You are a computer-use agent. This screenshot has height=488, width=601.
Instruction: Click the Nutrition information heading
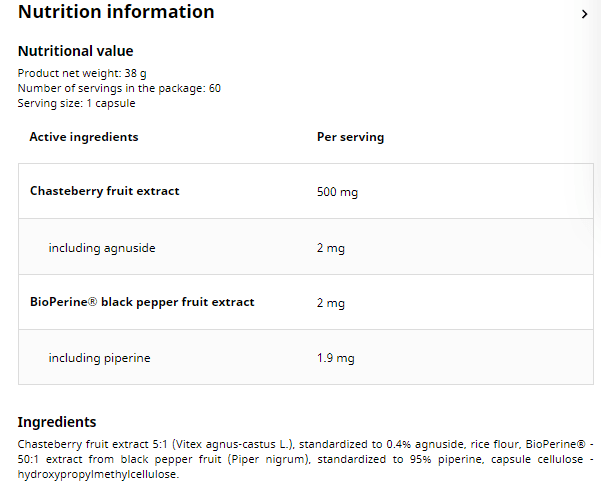(x=116, y=12)
